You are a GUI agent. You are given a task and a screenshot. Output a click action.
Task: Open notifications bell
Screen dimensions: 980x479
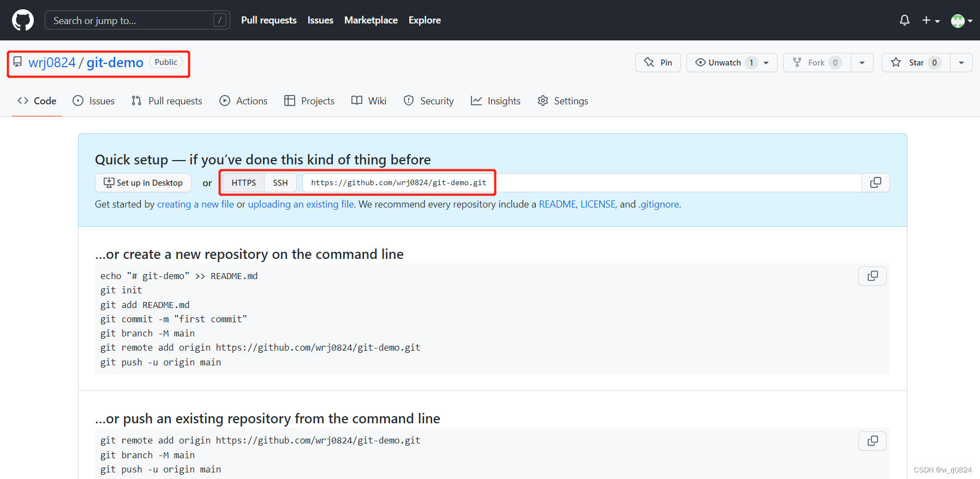click(x=905, y=20)
